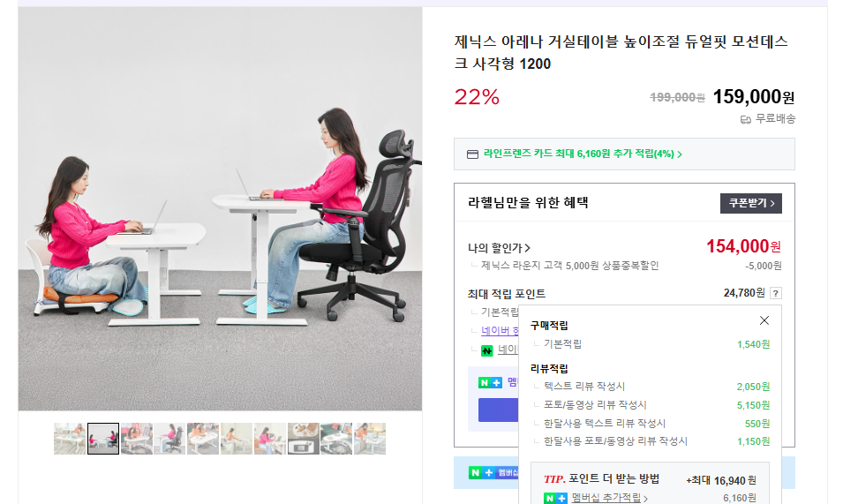Screen dimensions: 843x504
Task: Click the N+ icon beside 멤버십 추가적립
Action: [555, 498]
